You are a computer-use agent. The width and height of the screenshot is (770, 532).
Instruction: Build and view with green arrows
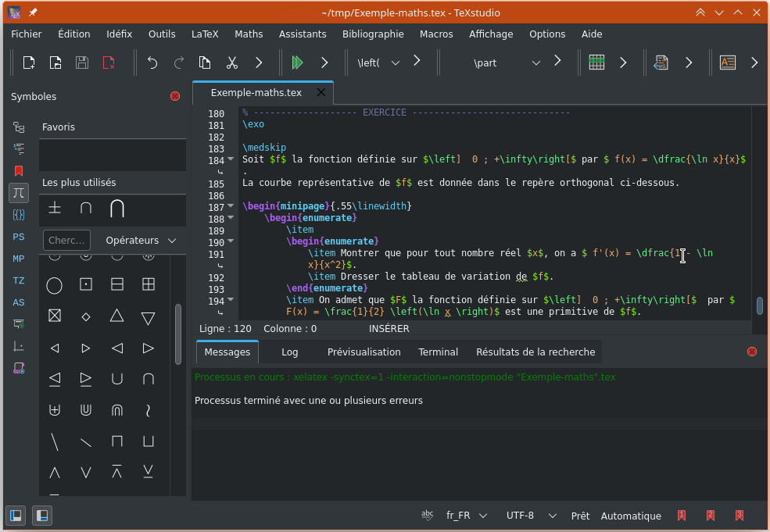[x=297, y=62]
